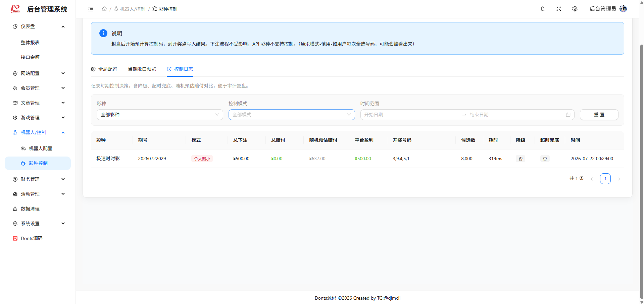Image resolution: width=644 pixels, height=304 pixels.
Task: Open notifications bell icon
Action: coord(543,9)
